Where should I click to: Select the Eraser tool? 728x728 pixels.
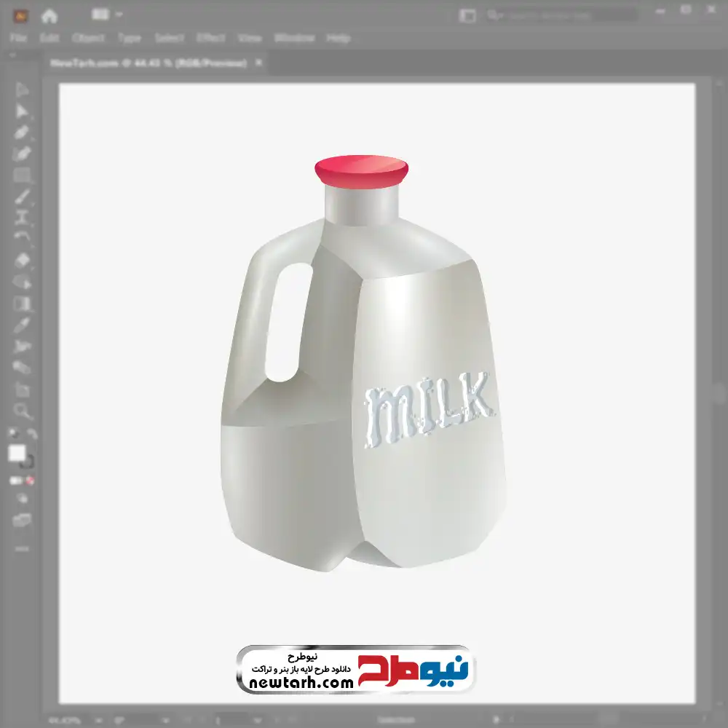[22, 260]
